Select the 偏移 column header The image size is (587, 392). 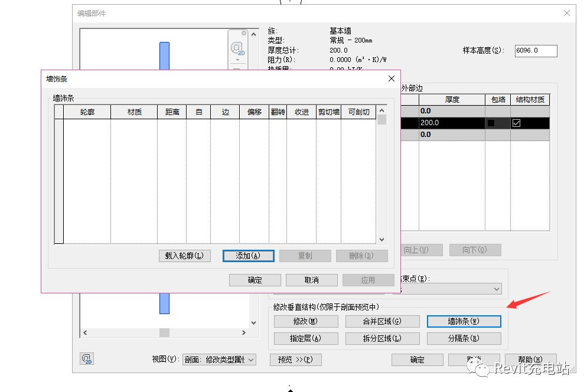coord(254,112)
